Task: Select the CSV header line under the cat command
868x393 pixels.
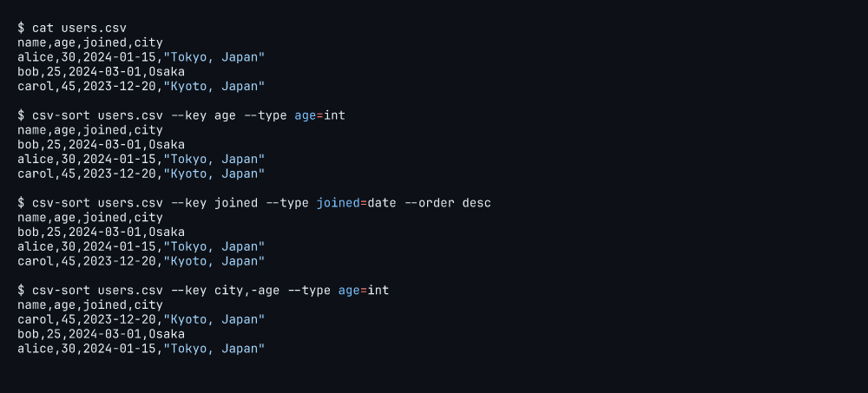Action: (x=89, y=43)
